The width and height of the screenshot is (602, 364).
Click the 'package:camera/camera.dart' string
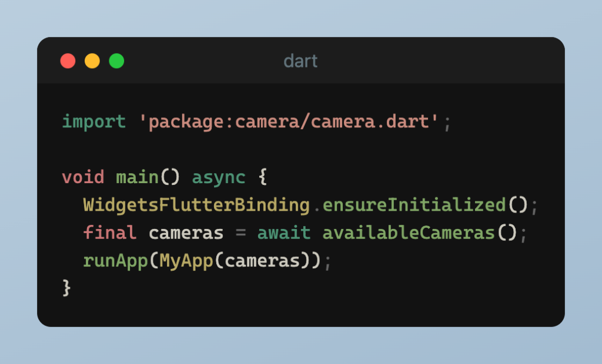288,122
